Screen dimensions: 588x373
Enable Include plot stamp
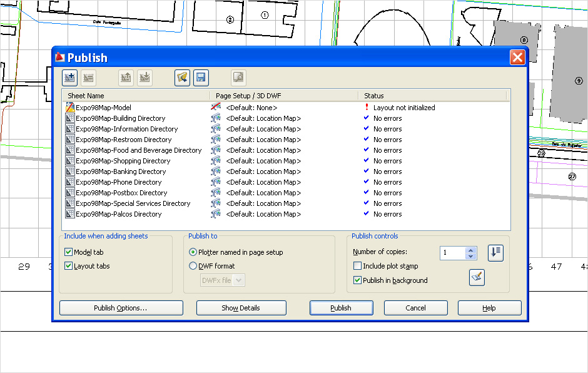(357, 266)
